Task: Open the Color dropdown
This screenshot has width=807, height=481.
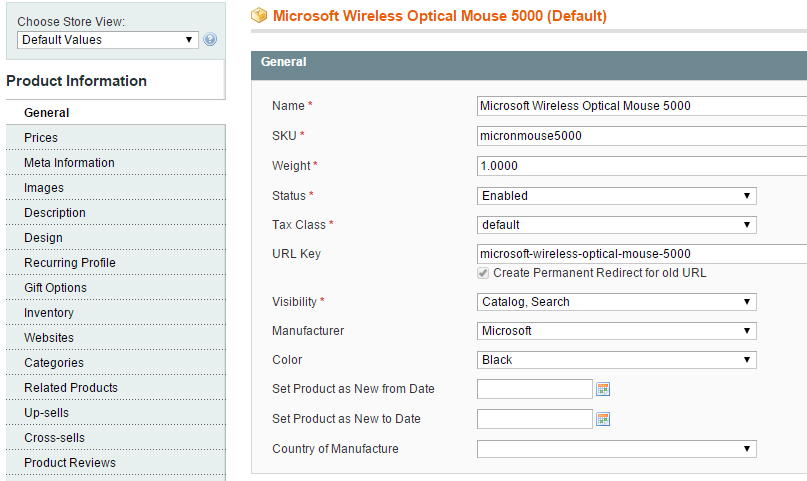Action: click(x=617, y=360)
